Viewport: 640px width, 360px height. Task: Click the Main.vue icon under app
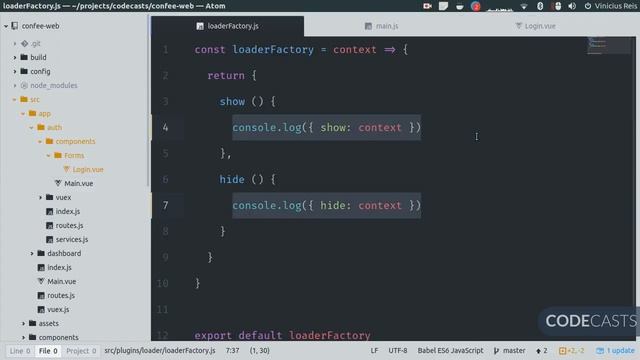(x=41, y=281)
